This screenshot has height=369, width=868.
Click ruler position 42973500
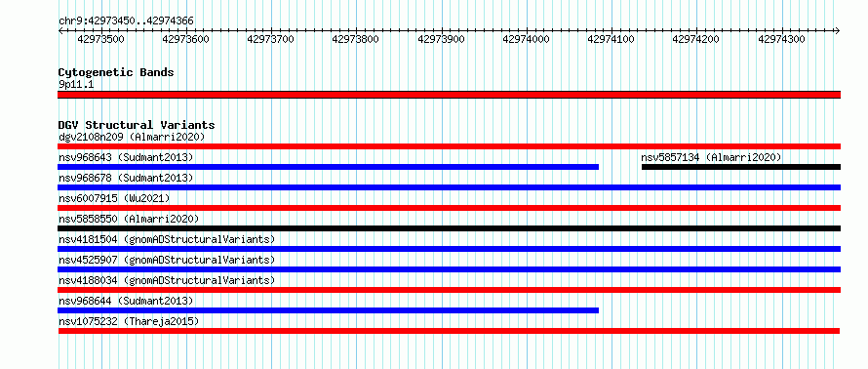100,39
